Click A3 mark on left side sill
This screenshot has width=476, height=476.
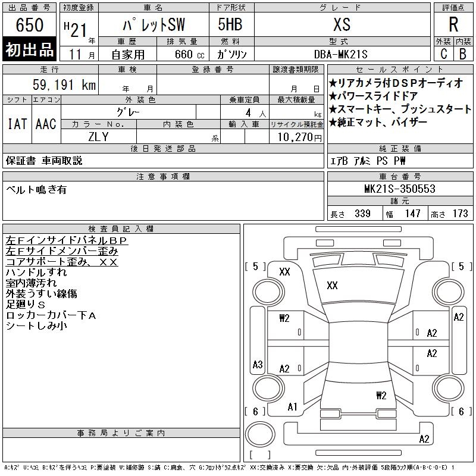pyautogui.click(x=258, y=364)
